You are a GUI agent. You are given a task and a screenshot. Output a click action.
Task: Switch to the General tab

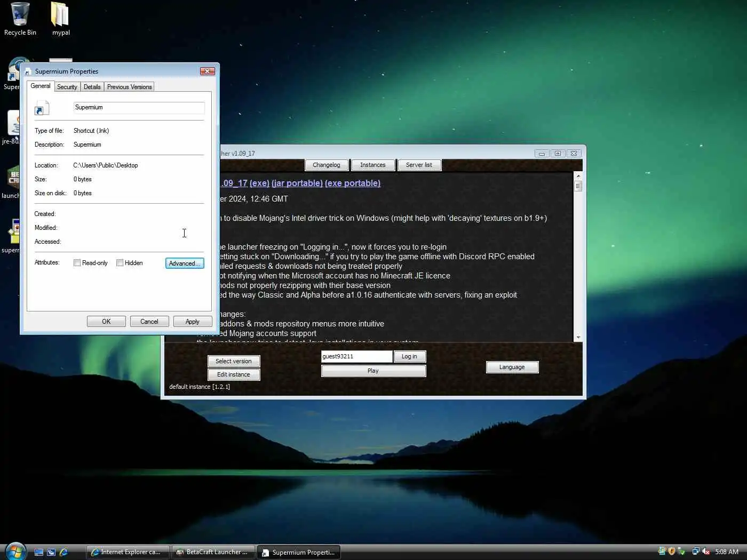tap(41, 86)
